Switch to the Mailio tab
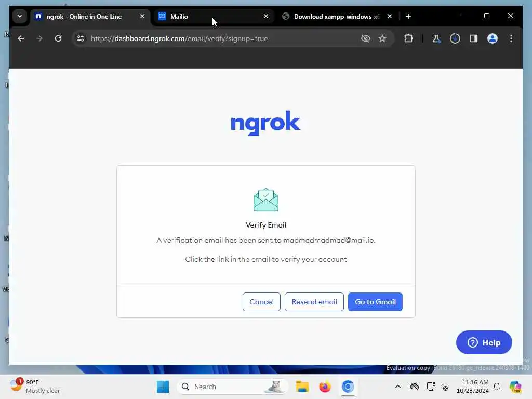 [x=214, y=16]
